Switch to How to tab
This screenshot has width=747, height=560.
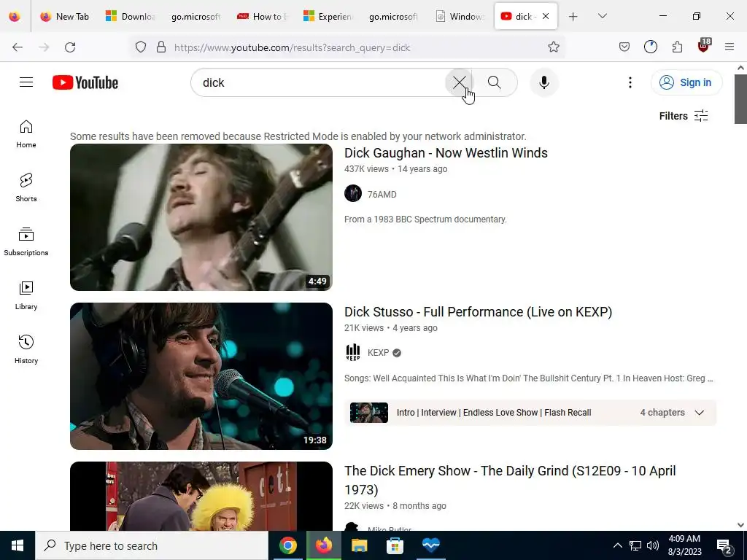tap(262, 16)
